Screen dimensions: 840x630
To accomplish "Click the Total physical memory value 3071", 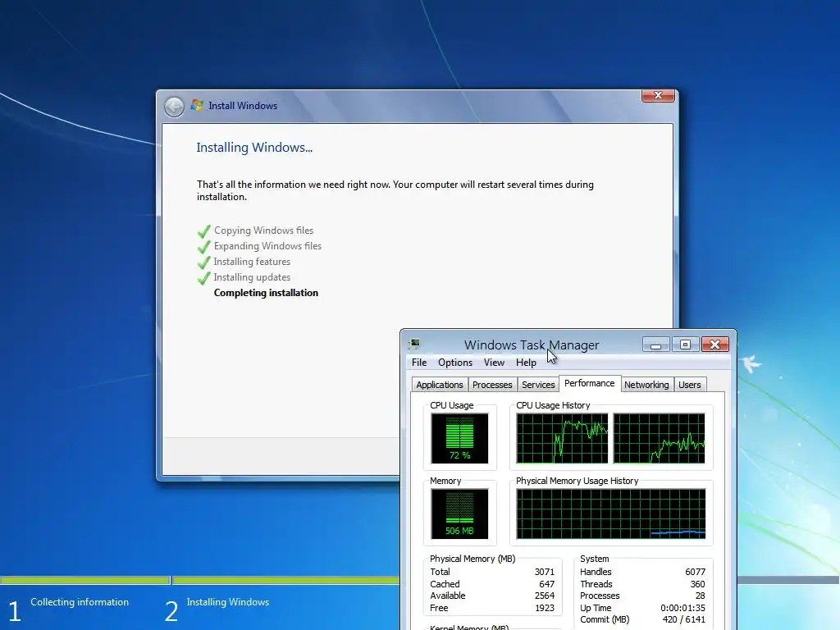I will pos(545,572).
